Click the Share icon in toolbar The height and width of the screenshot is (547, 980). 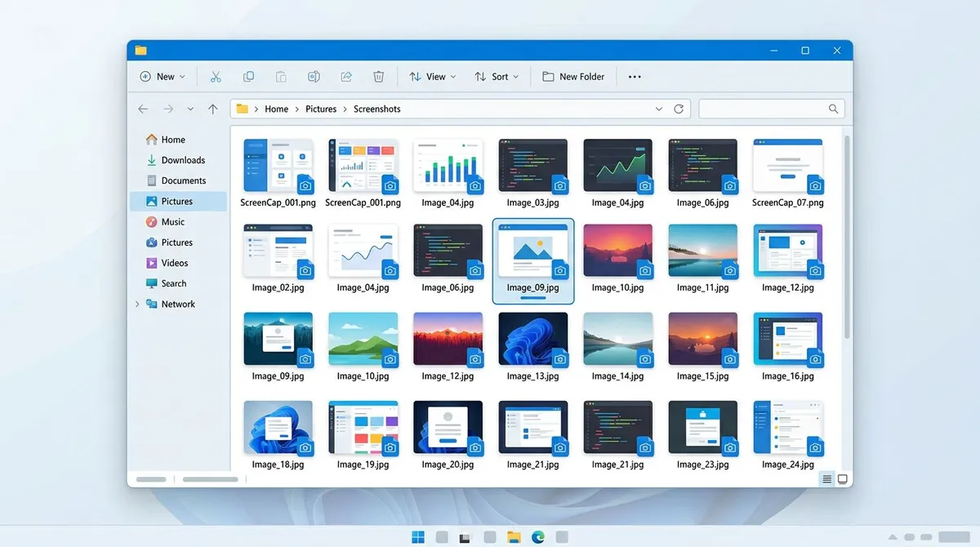pos(346,77)
